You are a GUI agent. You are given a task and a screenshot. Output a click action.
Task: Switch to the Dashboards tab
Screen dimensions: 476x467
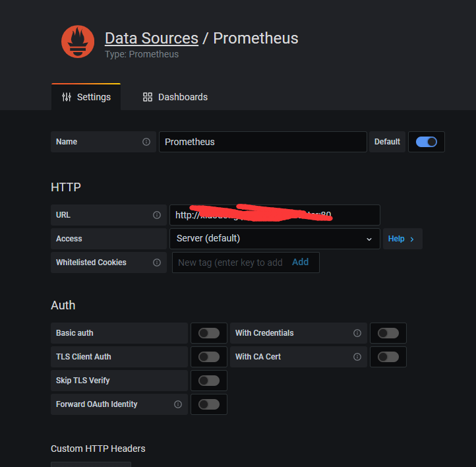coord(175,97)
